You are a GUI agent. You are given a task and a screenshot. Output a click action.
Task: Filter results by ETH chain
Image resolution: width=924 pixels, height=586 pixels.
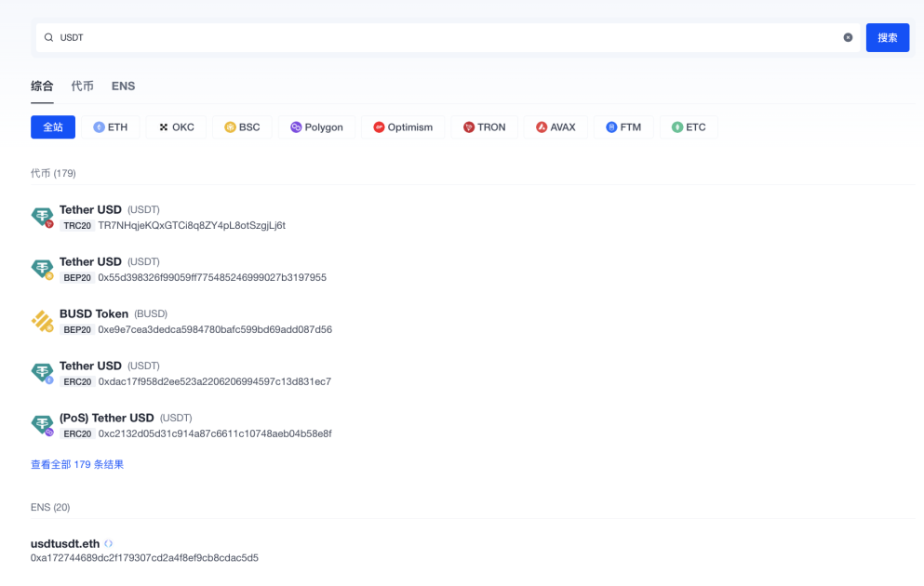pos(111,127)
